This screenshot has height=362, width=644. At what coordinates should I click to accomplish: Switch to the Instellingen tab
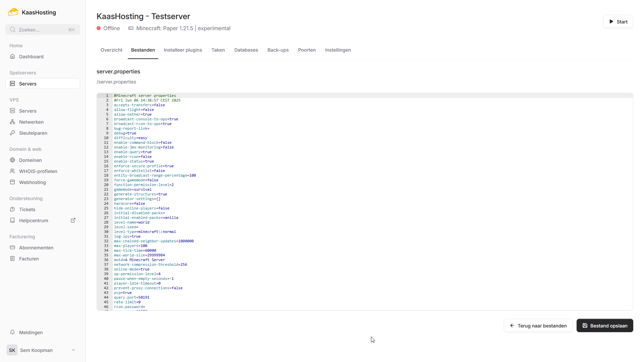(338, 50)
